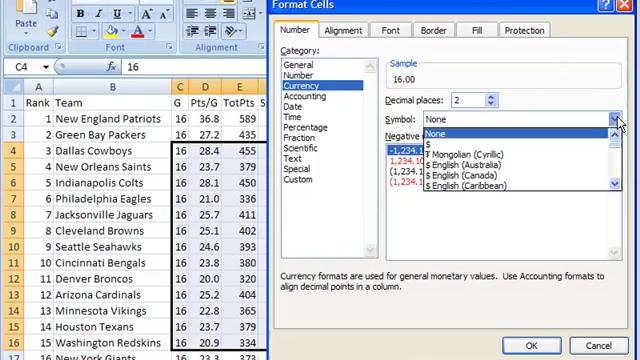The height and width of the screenshot is (360, 640).
Task: Expand the Paste options arrow
Action: pos(26,33)
